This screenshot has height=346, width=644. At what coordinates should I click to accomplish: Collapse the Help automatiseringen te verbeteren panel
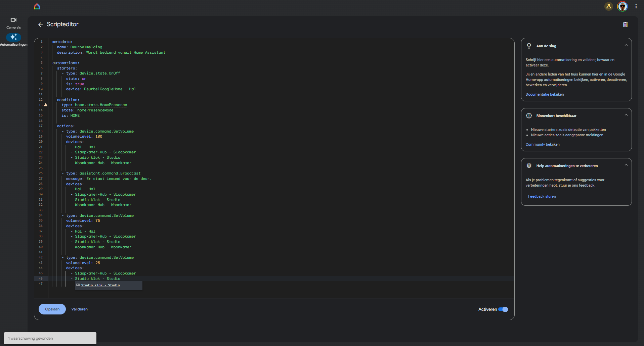pyautogui.click(x=626, y=165)
